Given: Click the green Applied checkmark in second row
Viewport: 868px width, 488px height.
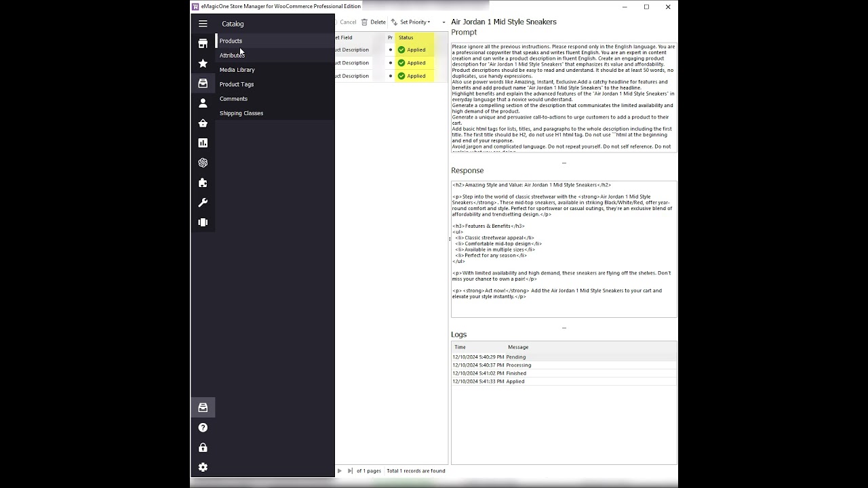Looking at the screenshot, I should 401,63.
